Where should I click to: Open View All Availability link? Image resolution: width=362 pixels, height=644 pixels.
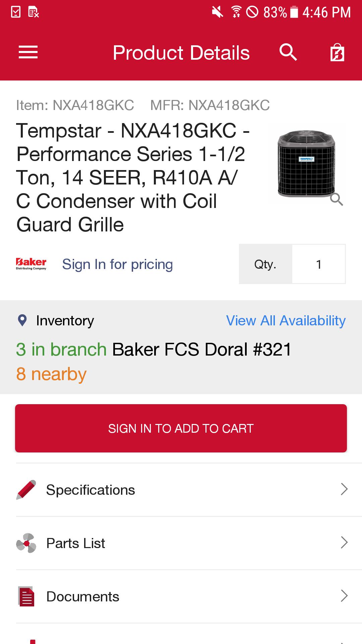pyautogui.click(x=286, y=321)
